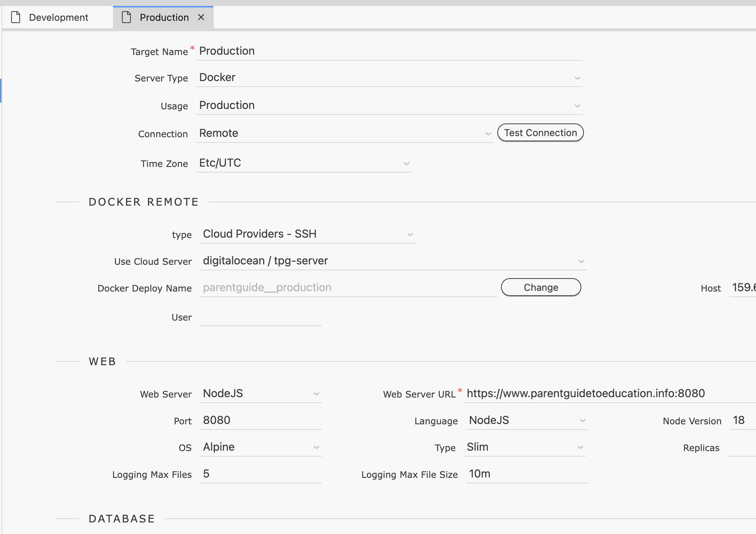The width and height of the screenshot is (756, 534).
Task: Open the Server Type dropdown
Action: [389, 77]
